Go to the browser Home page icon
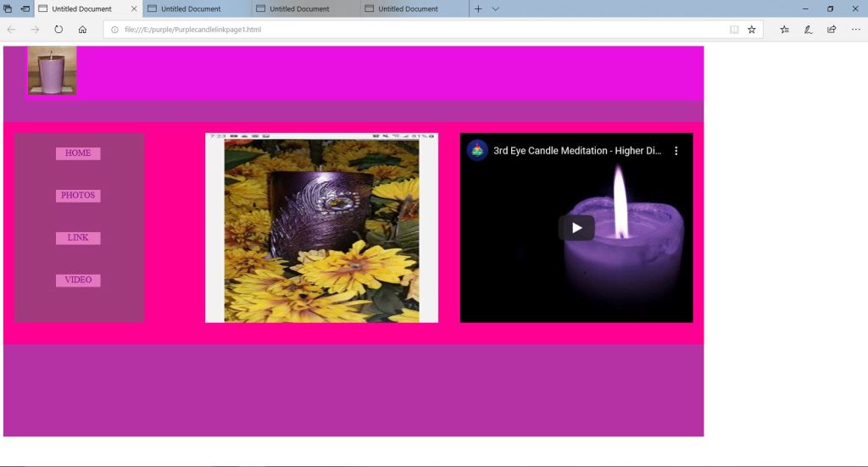The height and width of the screenshot is (467, 868). (x=82, y=30)
